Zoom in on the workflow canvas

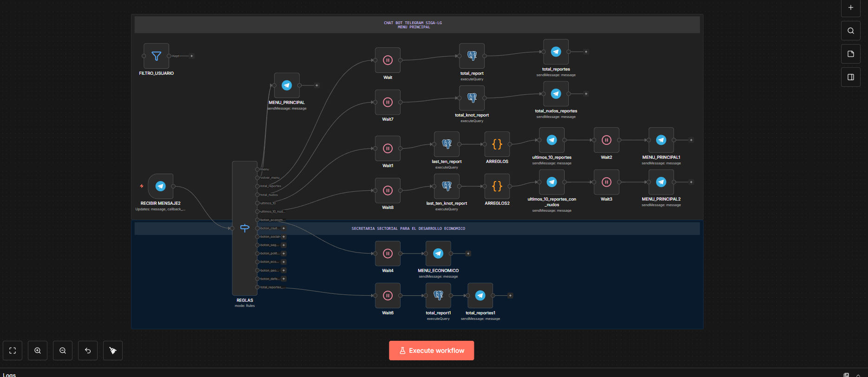pyautogui.click(x=38, y=351)
